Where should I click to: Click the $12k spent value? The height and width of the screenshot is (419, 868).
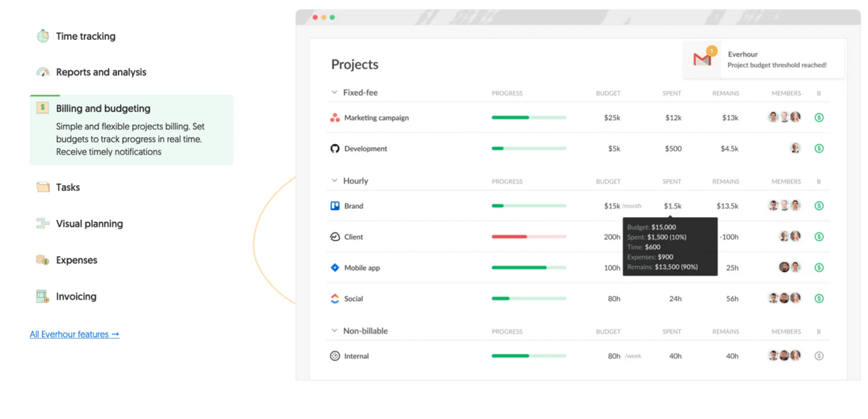point(673,118)
